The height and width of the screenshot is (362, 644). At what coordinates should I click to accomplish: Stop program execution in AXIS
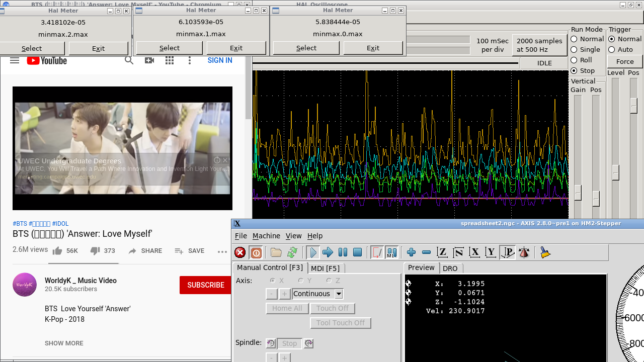pyautogui.click(x=358, y=252)
